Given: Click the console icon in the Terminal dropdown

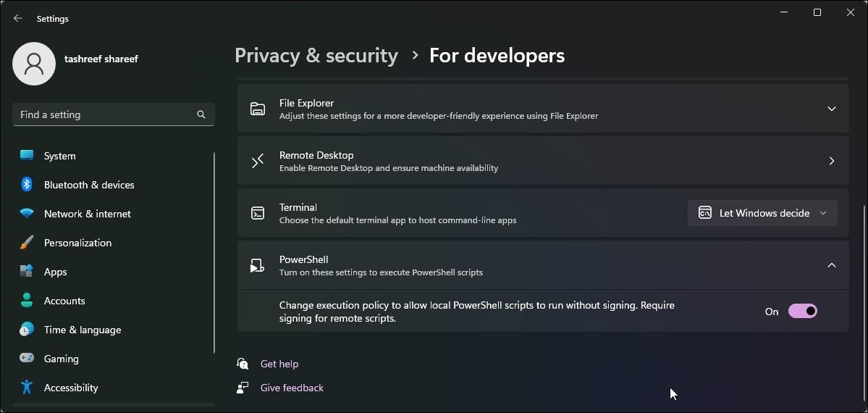Looking at the screenshot, I should [x=704, y=213].
